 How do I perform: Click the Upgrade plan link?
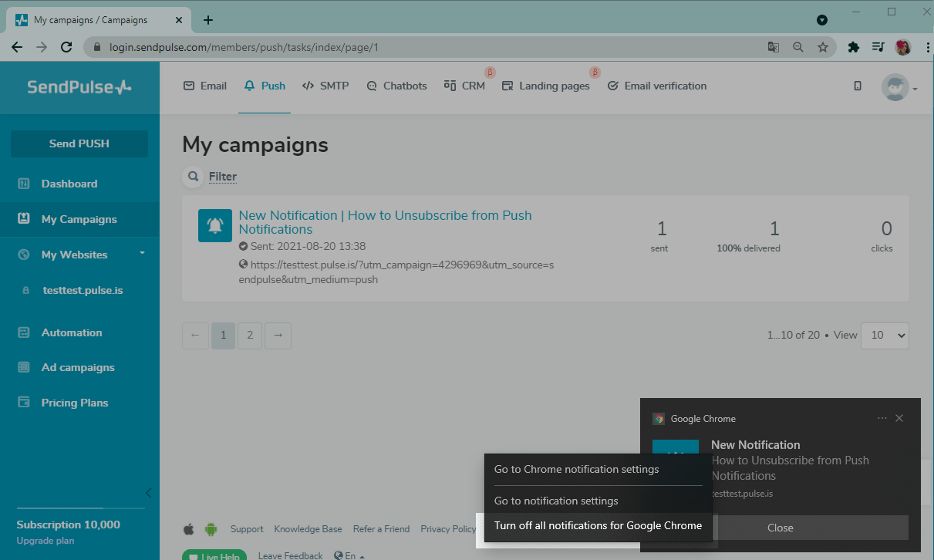pyautogui.click(x=46, y=541)
